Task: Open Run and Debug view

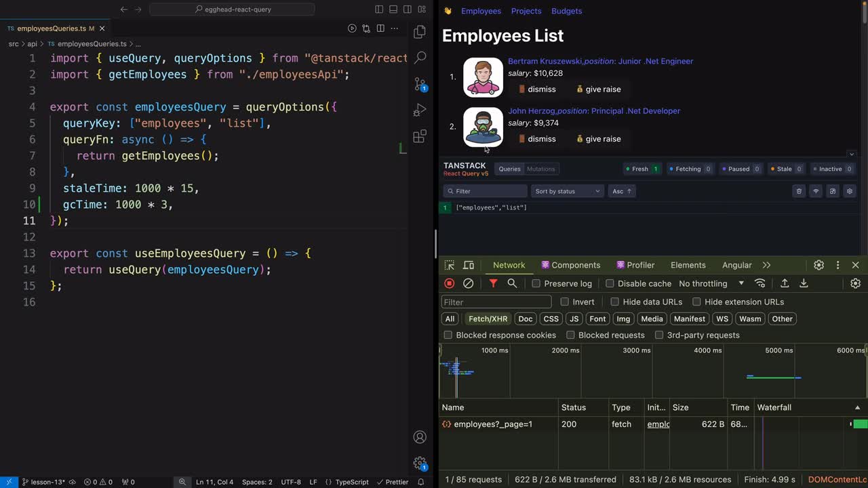Action: [420, 110]
